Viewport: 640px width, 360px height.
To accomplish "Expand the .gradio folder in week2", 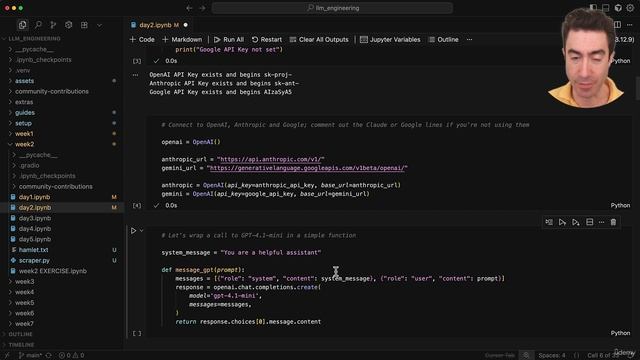I will (x=29, y=165).
